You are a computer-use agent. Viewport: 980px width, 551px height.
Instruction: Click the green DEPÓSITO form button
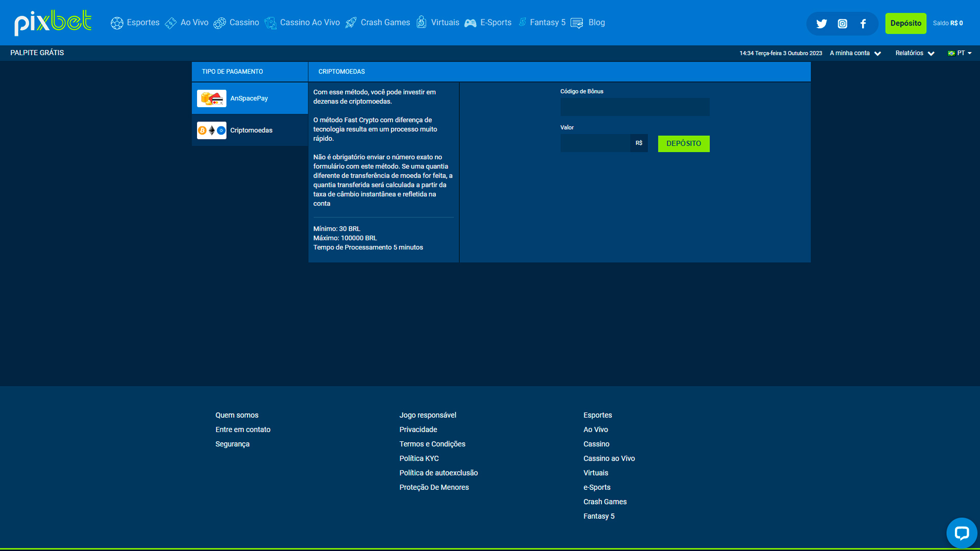[x=683, y=143]
